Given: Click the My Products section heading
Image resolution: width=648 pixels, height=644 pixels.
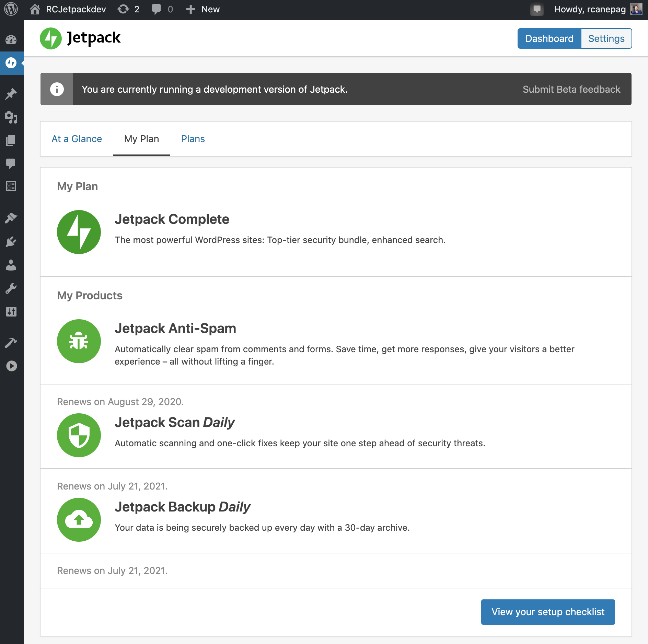Looking at the screenshot, I should [x=90, y=296].
